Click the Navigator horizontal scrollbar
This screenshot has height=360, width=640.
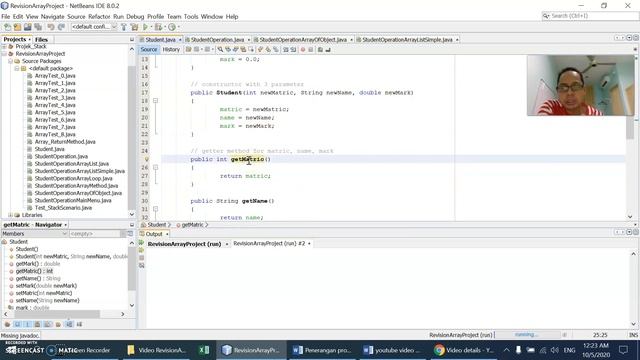pos(57,314)
